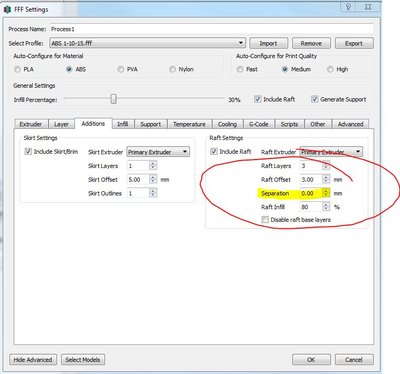
Task: Switch to the Temperature tab
Action: 189,124
